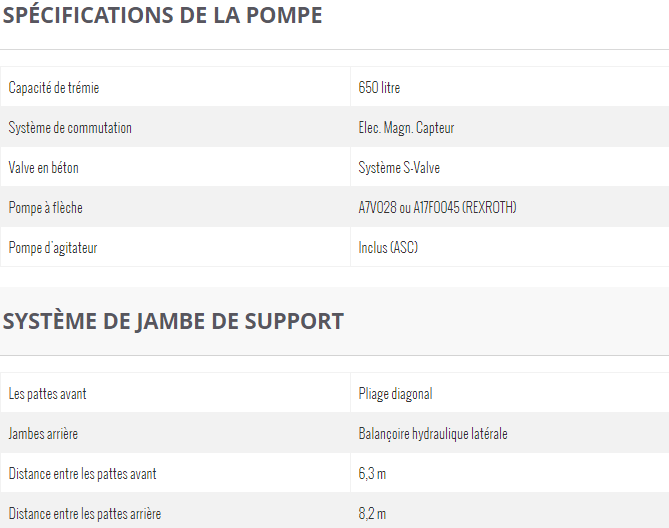
Task: Select the 'Système de commutation' row label
Action: point(70,128)
